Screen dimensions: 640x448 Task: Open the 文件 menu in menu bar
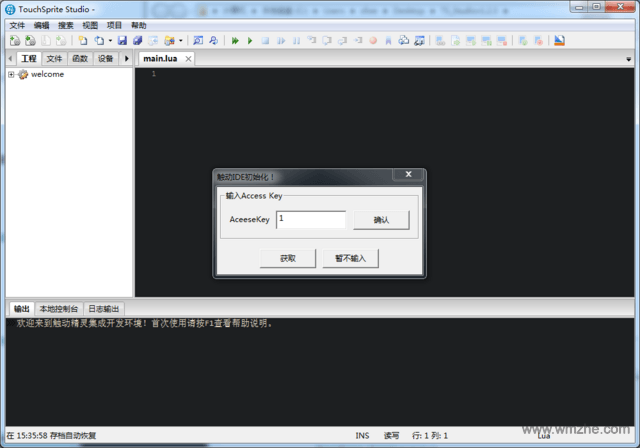coord(17,25)
